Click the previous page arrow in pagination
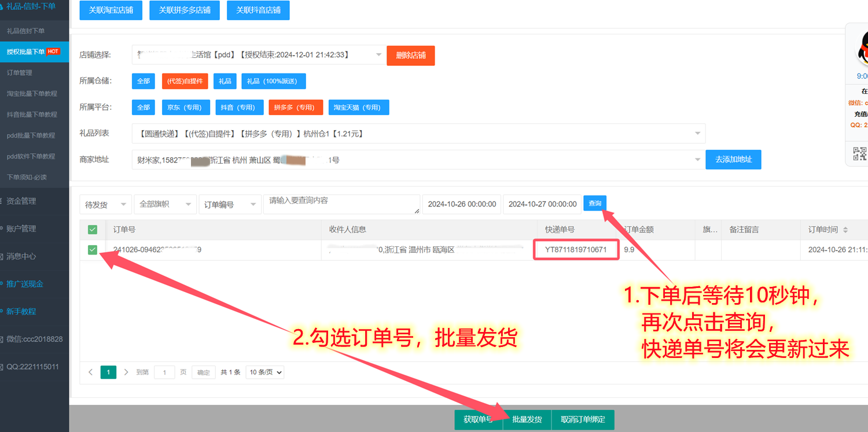 (90, 372)
